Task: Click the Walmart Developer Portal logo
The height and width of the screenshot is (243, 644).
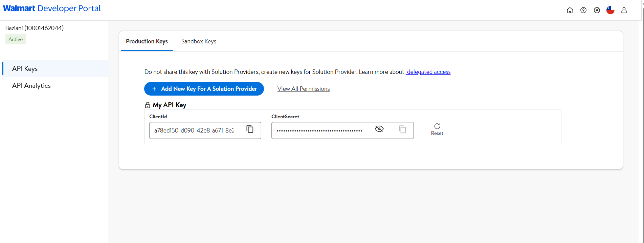Action: pos(52,8)
